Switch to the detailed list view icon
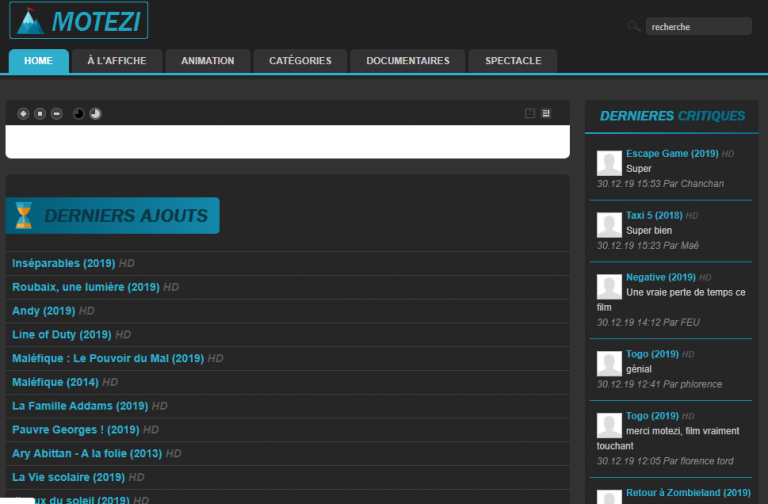This screenshot has width=768, height=504. (x=546, y=113)
